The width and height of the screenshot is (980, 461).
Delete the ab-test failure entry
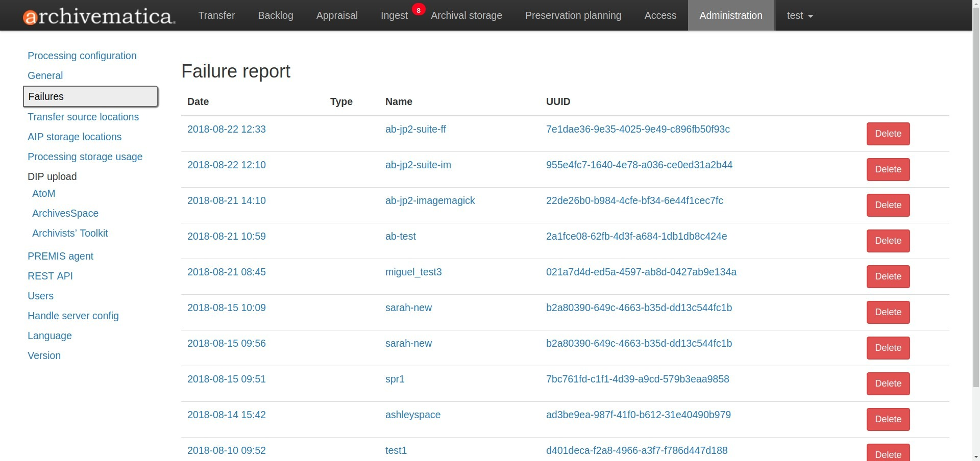coord(888,241)
